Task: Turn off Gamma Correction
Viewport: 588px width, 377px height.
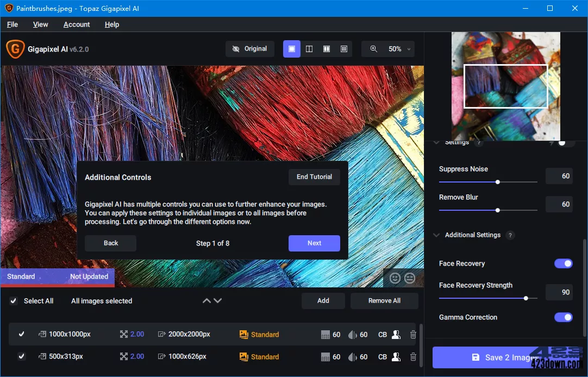Action: pyautogui.click(x=564, y=317)
